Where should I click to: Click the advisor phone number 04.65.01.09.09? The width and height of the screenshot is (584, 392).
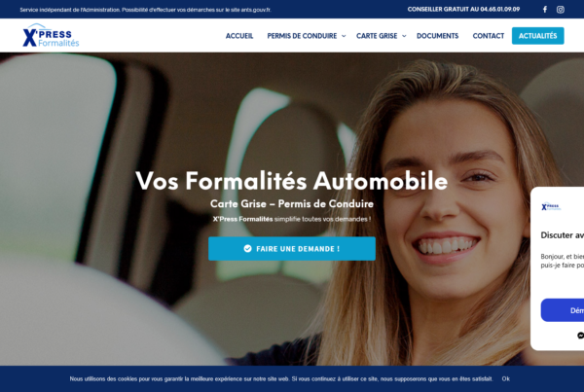[500, 10]
